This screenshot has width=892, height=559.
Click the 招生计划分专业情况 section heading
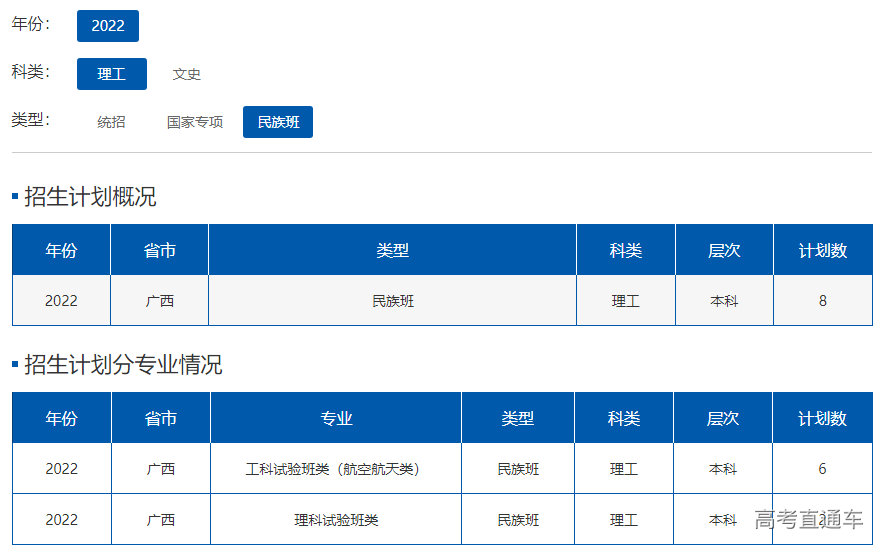coord(122,365)
